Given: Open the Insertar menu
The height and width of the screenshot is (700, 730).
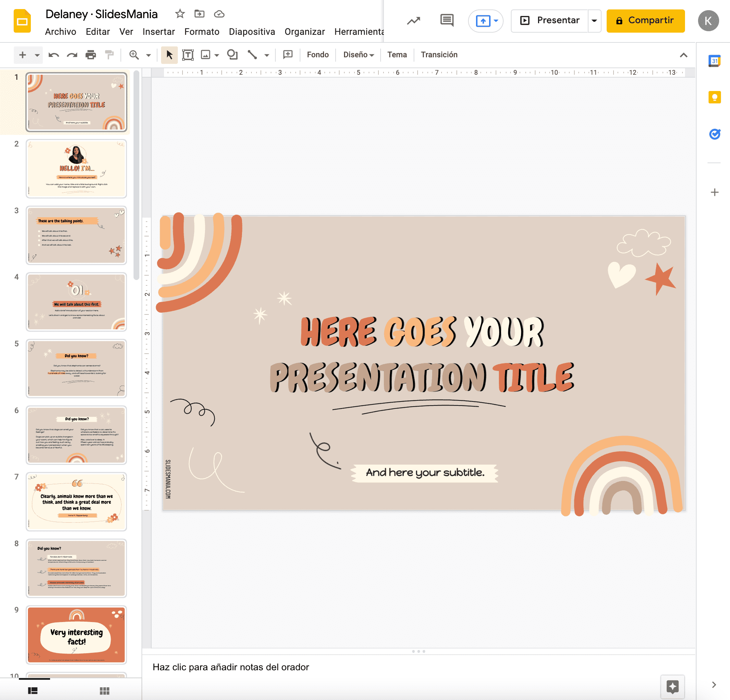Looking at the screenshot, I should click(x=158, y=32).
